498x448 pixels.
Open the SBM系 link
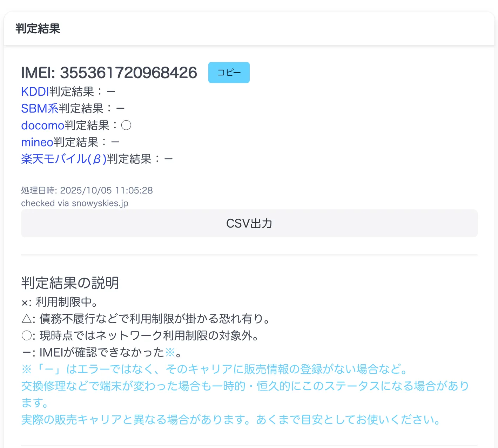click(x=40, y=108)
